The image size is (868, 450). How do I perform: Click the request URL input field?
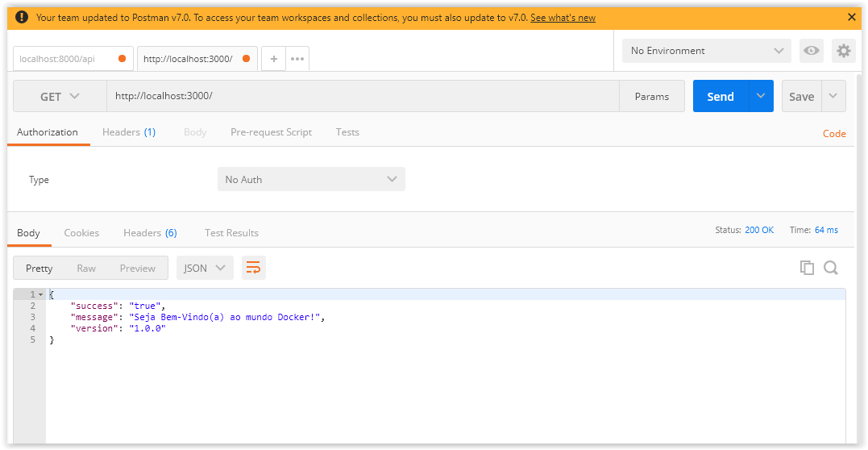click(363, 97)
